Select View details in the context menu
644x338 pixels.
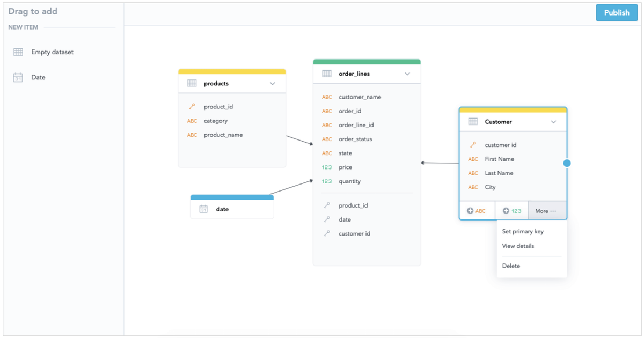tap(517, 246)
